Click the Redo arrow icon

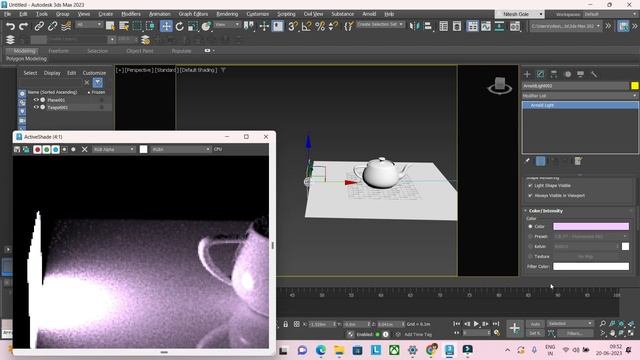pyautogui.click(x=24, y=26)
